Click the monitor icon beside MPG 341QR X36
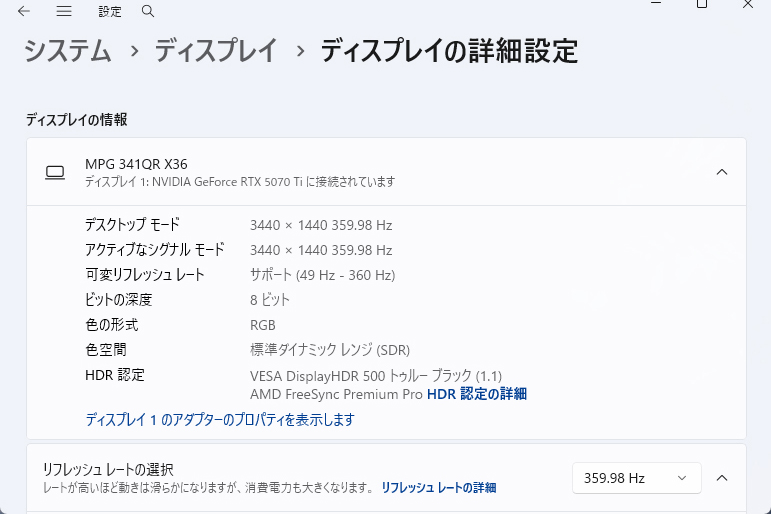Viewport: 771px width, 514px height. (x=55, y=173)
